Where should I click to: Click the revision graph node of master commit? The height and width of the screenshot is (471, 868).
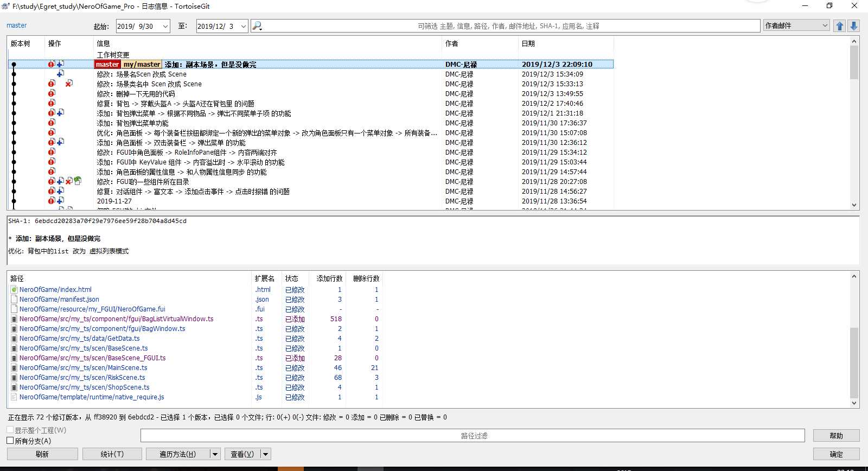pos(14,65)
